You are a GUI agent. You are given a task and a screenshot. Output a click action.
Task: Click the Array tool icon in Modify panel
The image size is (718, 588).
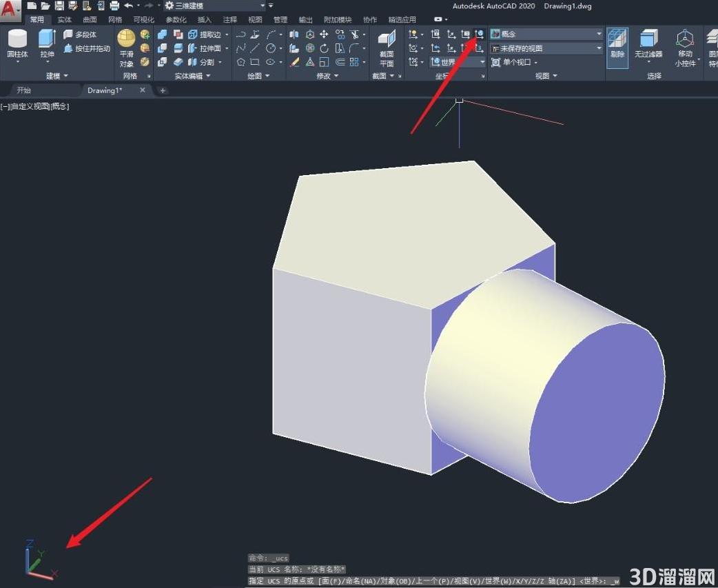point(354,62)
